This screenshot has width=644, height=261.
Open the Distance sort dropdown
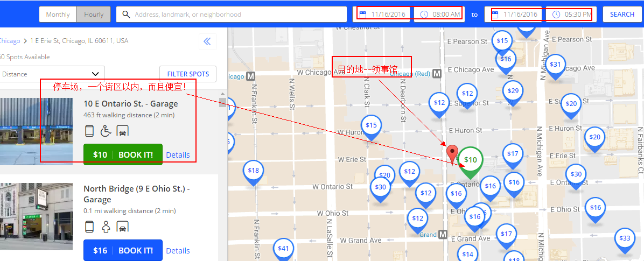(x=51, y=74)
